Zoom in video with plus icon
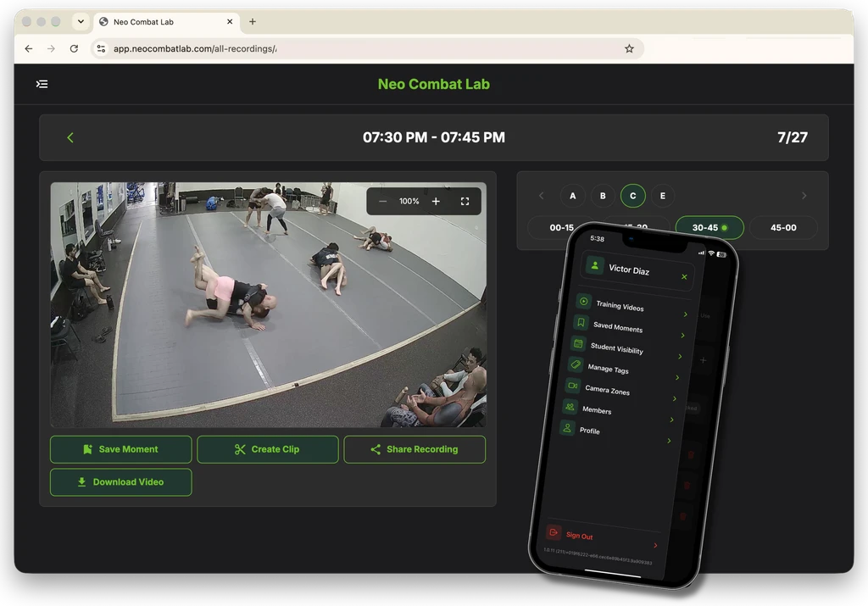This screenshot has height=606, width=868. coord(436,202)
